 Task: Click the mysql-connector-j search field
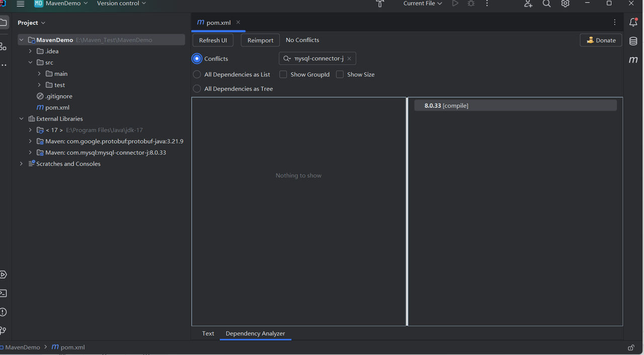tap(318, 58)
